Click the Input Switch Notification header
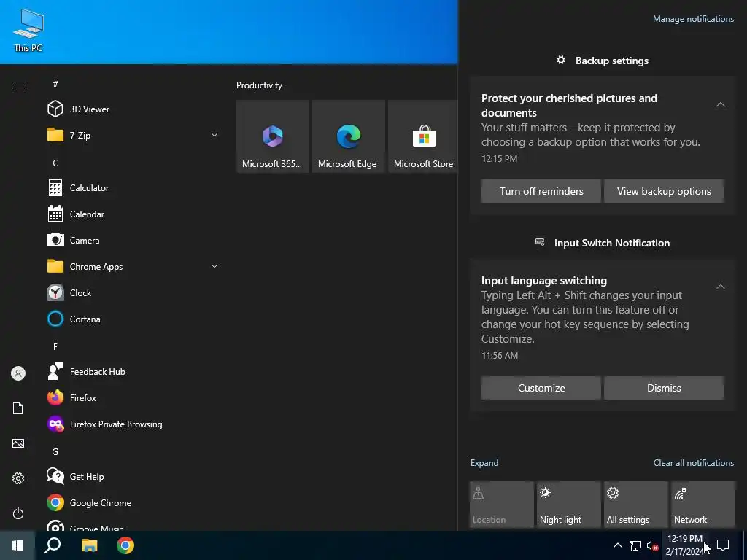The height and width of the screenshot is (560, 747). coord(602,243)
